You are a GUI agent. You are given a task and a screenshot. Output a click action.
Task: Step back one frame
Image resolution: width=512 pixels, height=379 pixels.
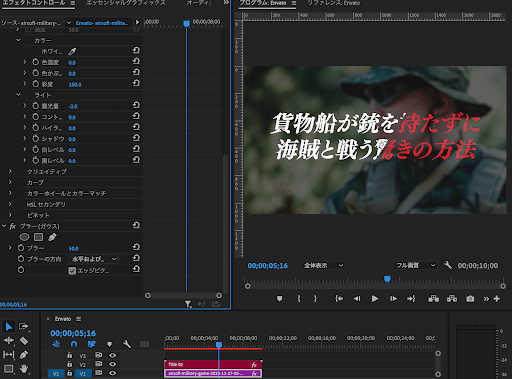coord(357,299)
